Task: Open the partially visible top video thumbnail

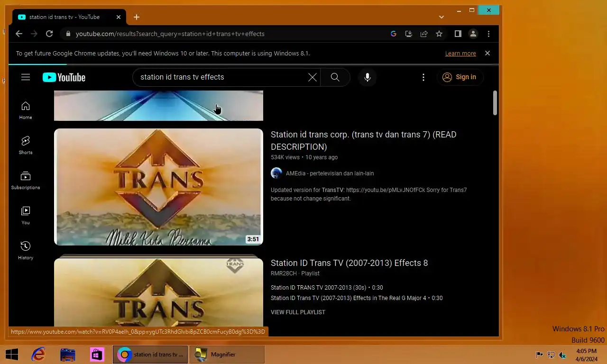Action: (158, 106)
